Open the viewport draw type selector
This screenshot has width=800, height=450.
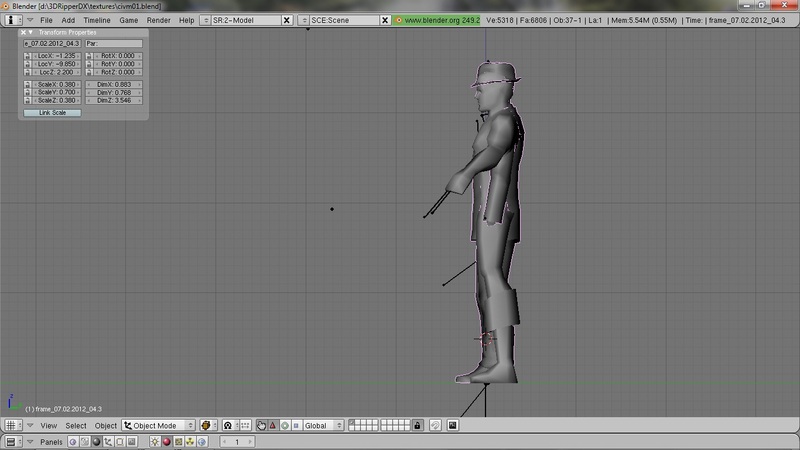[x=209, y=425]
